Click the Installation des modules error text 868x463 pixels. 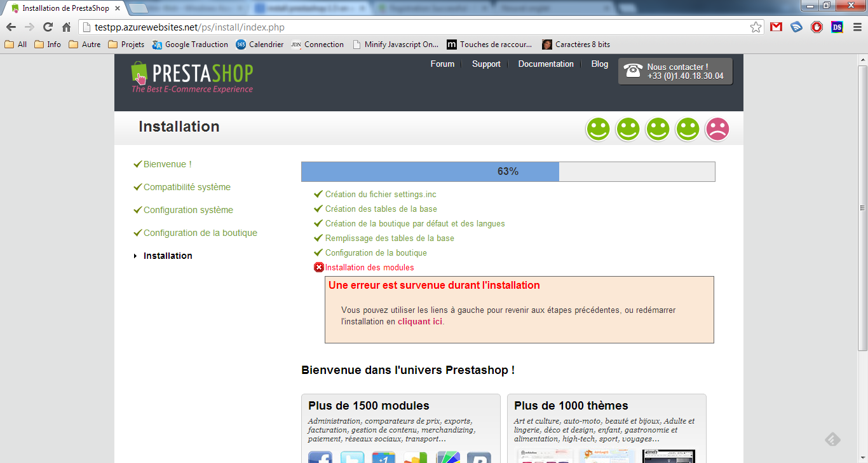point(369,268)
